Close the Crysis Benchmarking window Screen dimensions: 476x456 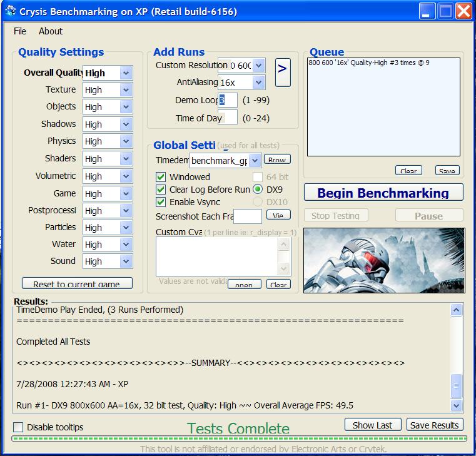[464, 11]
